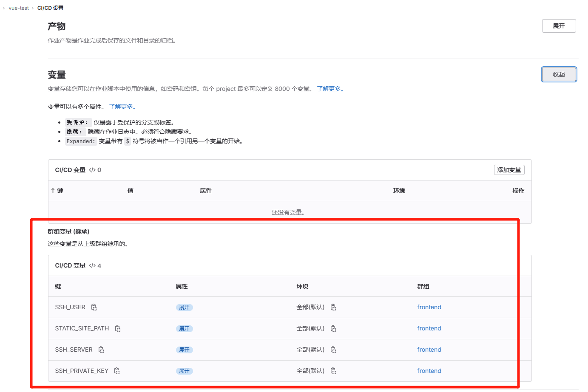Copy the SSH_USER key name
The width and height of the screenshot is (588, 392).
point(94,307)
